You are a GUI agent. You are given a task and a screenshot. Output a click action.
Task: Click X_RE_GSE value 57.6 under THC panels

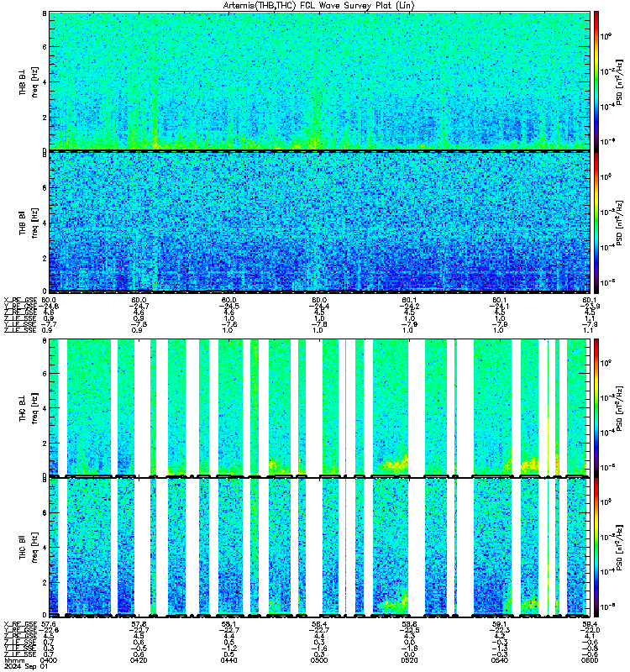click(49, 624)
